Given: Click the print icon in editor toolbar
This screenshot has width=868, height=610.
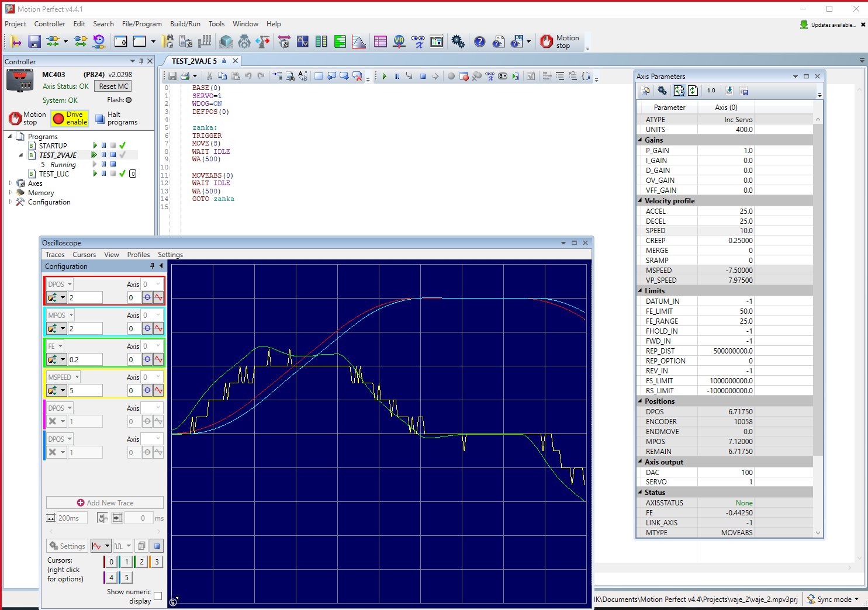Looking at the screenshot, I should pos(185,76).
